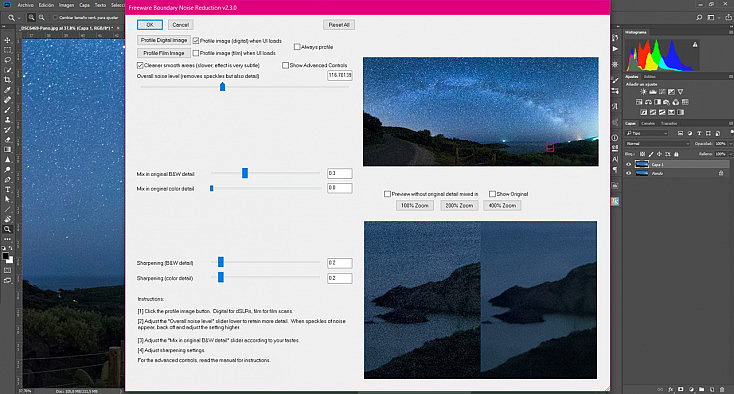Click the Zoom Out option icon
Viewport: 734px width, 394px height.
pos(42,17)
